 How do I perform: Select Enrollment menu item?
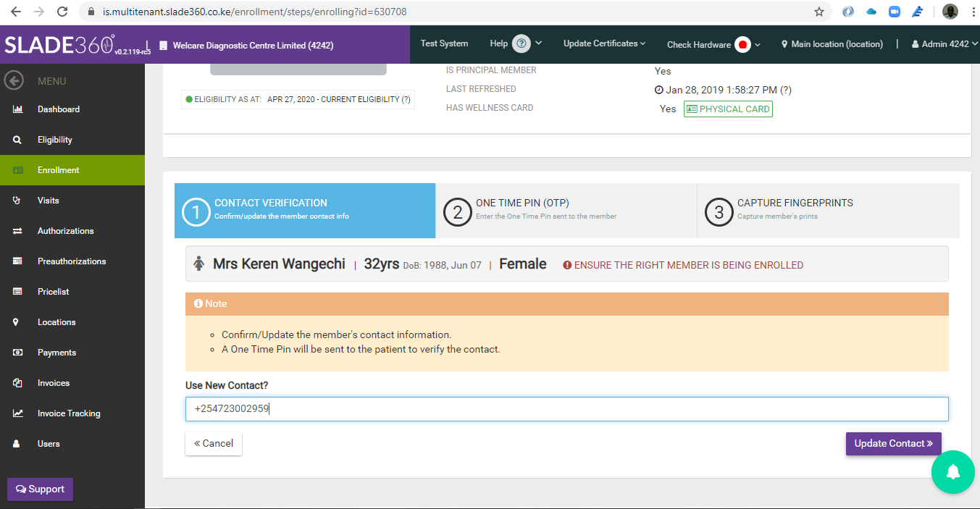(x=72, y=170)
